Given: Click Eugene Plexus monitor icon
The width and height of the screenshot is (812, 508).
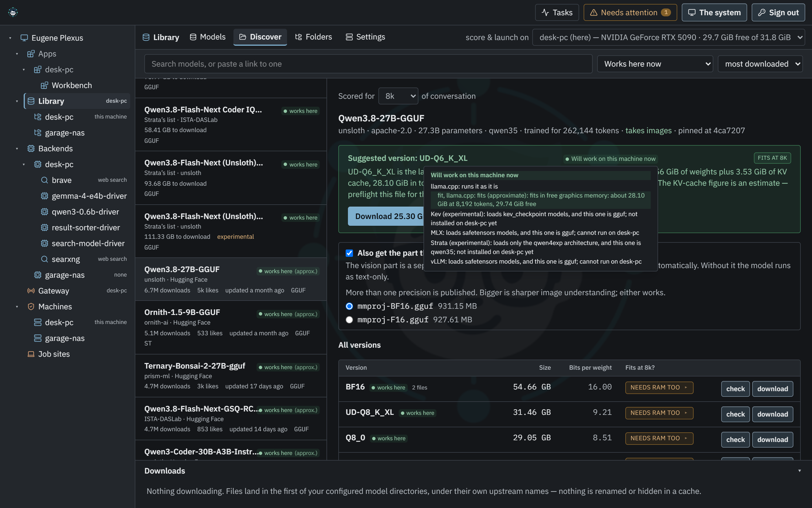Looking at the screenshot, I should pos(24,38).
